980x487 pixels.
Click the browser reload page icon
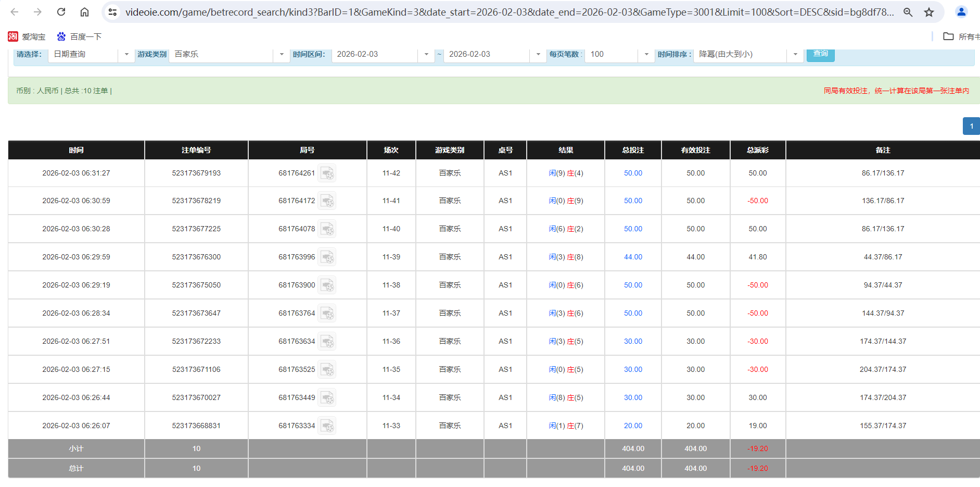(61, 12)
